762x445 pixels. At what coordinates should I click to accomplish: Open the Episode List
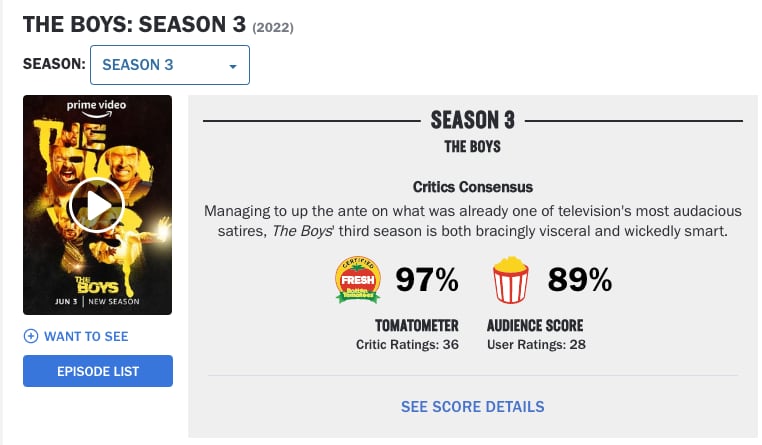coord(98,371)
